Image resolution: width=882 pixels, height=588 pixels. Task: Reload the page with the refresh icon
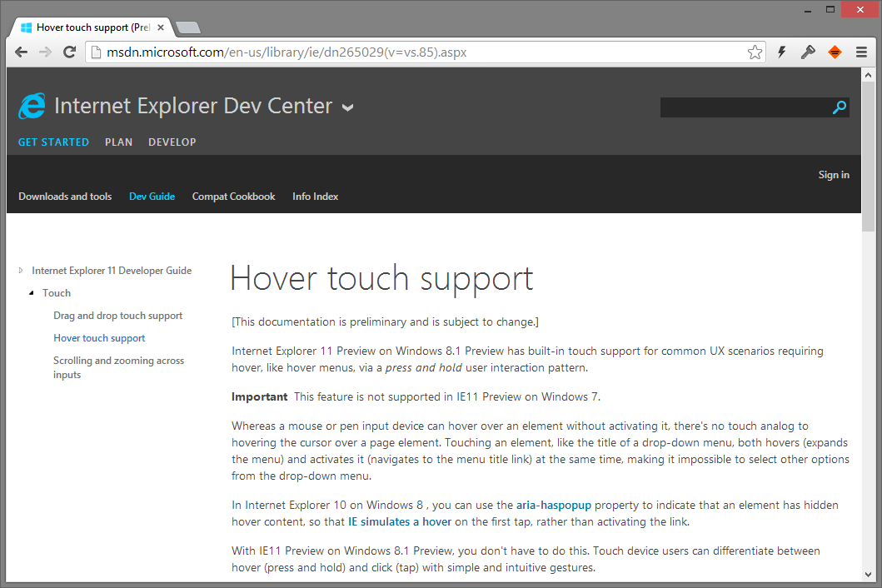click(70, 52)
